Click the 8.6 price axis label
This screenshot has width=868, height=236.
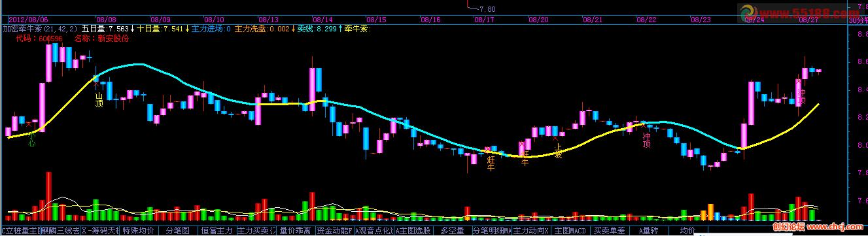862,62
